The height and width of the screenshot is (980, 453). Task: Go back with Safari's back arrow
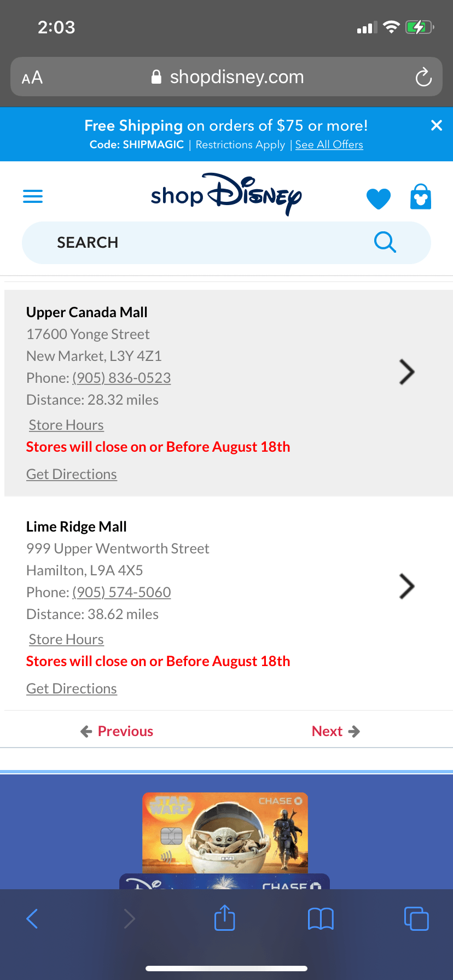click(33, 919)
